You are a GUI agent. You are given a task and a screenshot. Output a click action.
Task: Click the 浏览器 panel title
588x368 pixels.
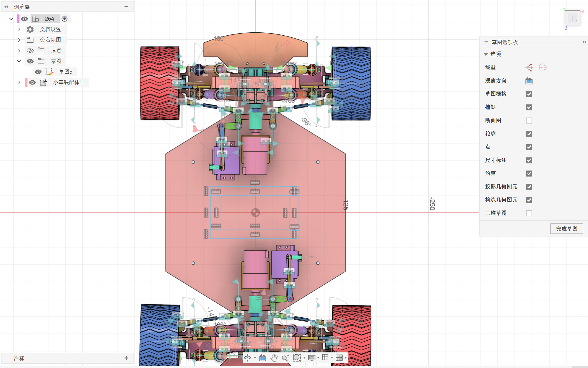(22, 7)
